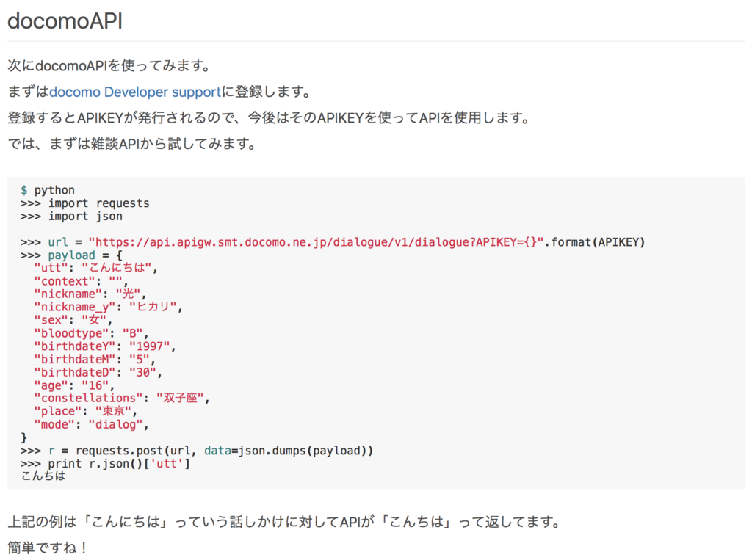Click the "birthdateM": "5" line
Screen dimensions: 752x560
tap(95, 359)
